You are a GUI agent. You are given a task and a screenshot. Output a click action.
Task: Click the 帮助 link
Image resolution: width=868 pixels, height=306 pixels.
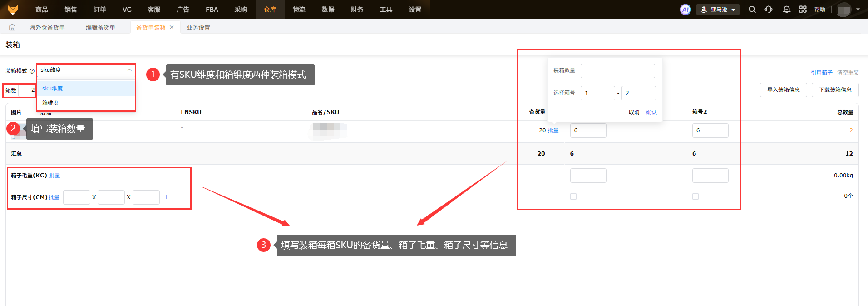pyautogui.click(x=820, y=10)
